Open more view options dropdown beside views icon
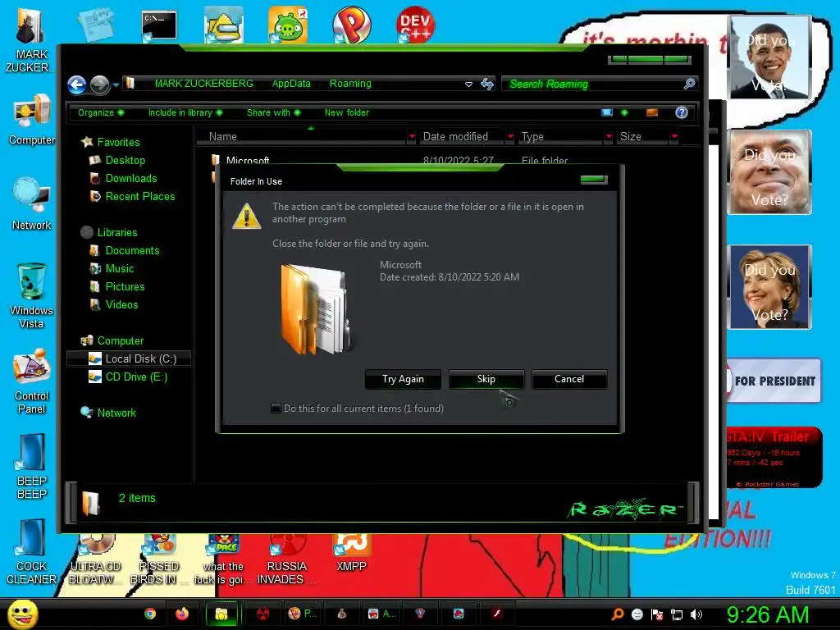840x630 pixels. click(x=624, y=112)
